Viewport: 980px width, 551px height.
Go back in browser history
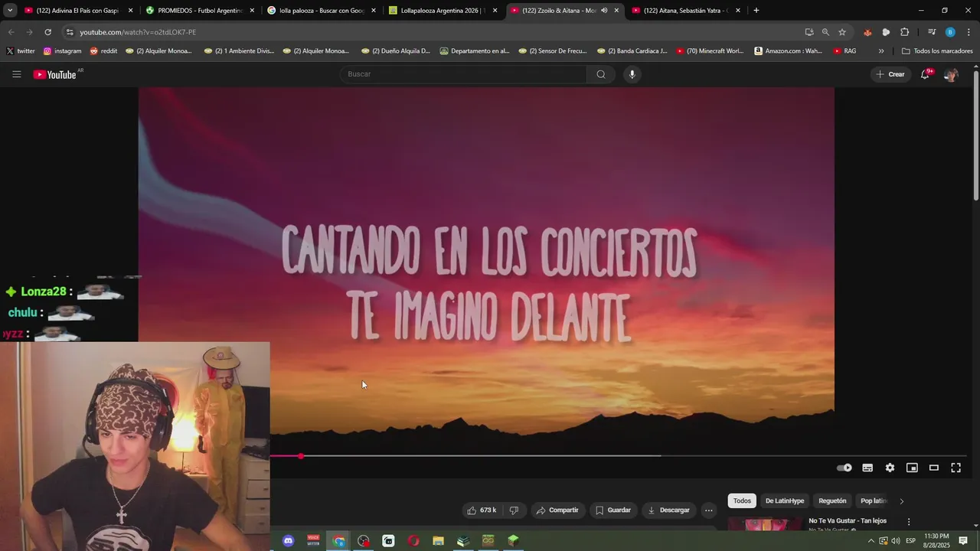coord(11,32)
